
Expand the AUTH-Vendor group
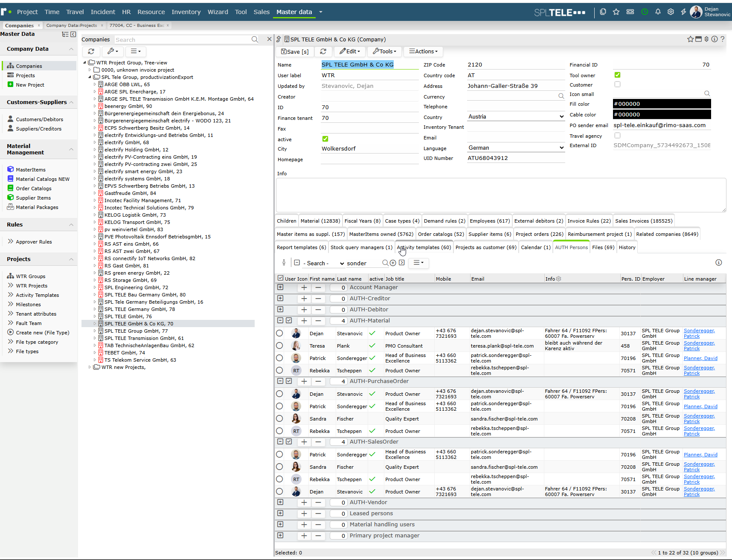tap(280, 502)
